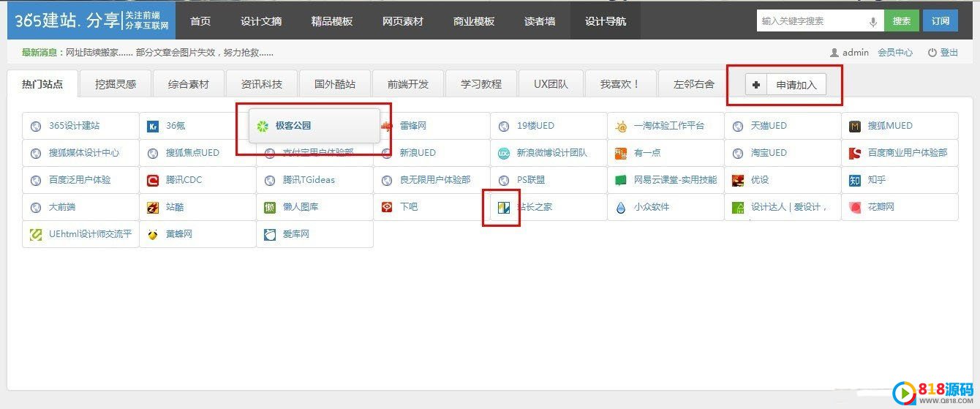Click the 36氪 Kr site icon
The width and height of the screenshot is (980, 409).
click(x=153, y=126)
